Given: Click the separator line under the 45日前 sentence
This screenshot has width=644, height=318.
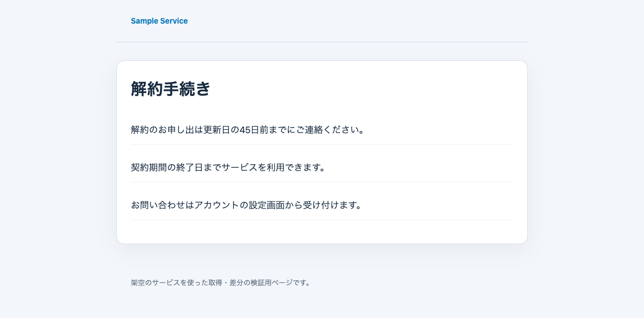Looking at the screenshot, I should (x=322, y=144).
